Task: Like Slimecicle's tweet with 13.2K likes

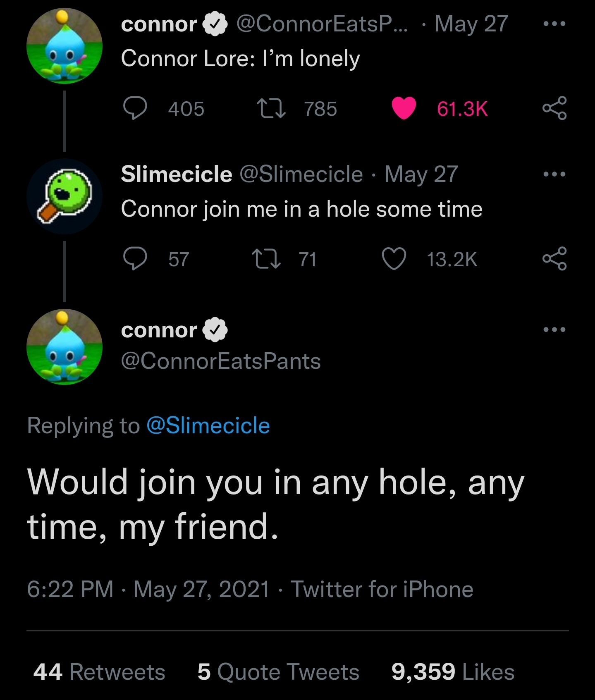Action: 394,259
